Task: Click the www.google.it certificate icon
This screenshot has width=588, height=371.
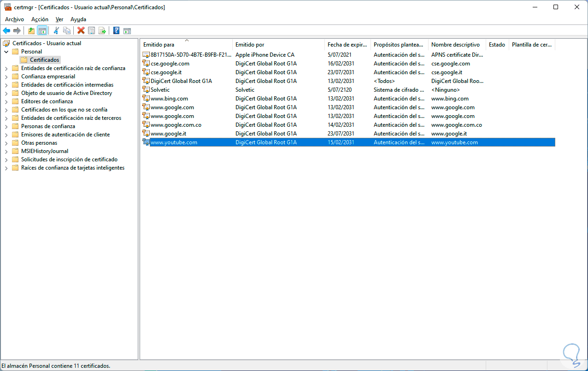Action: pyautogui.click(x=146, y=134)
